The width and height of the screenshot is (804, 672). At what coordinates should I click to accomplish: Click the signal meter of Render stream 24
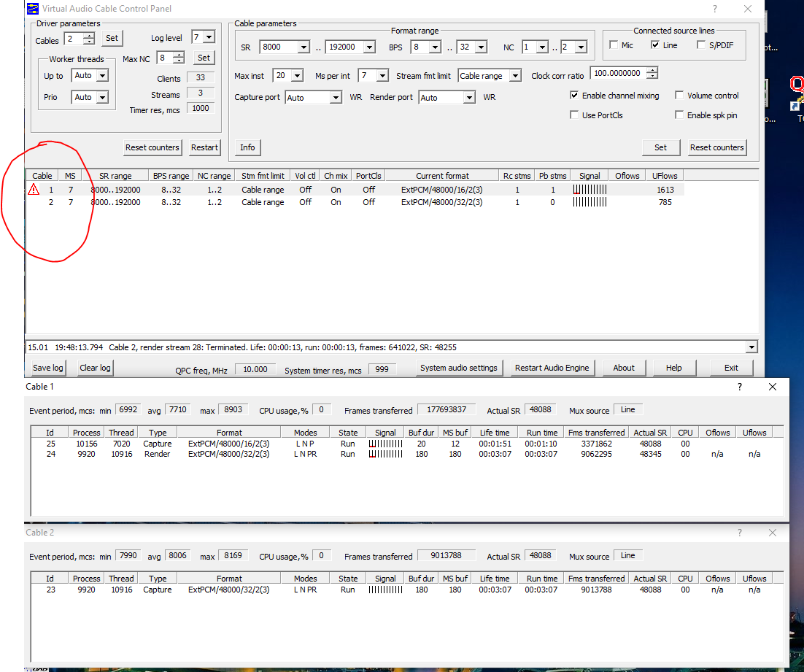click(x=385, y=454)
